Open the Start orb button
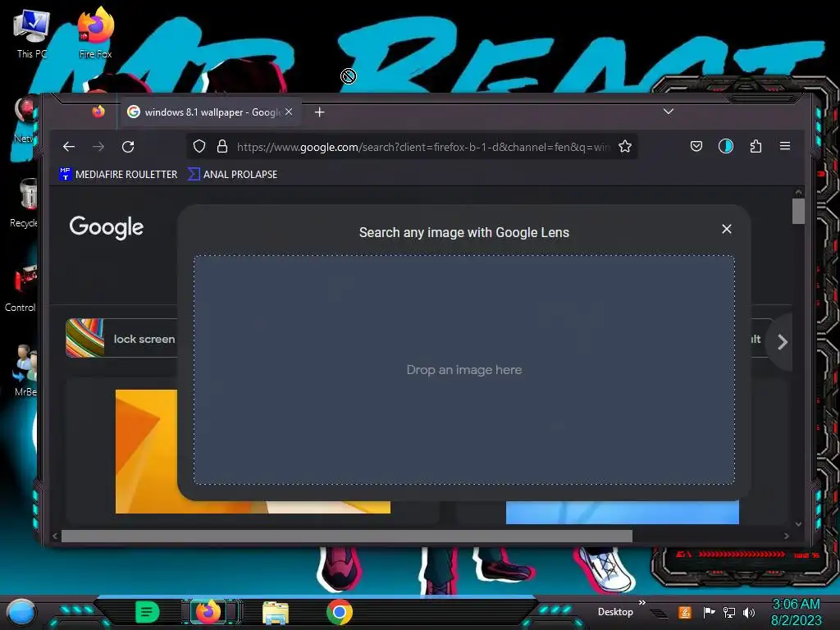840x630 pixels. click(21, 612)
